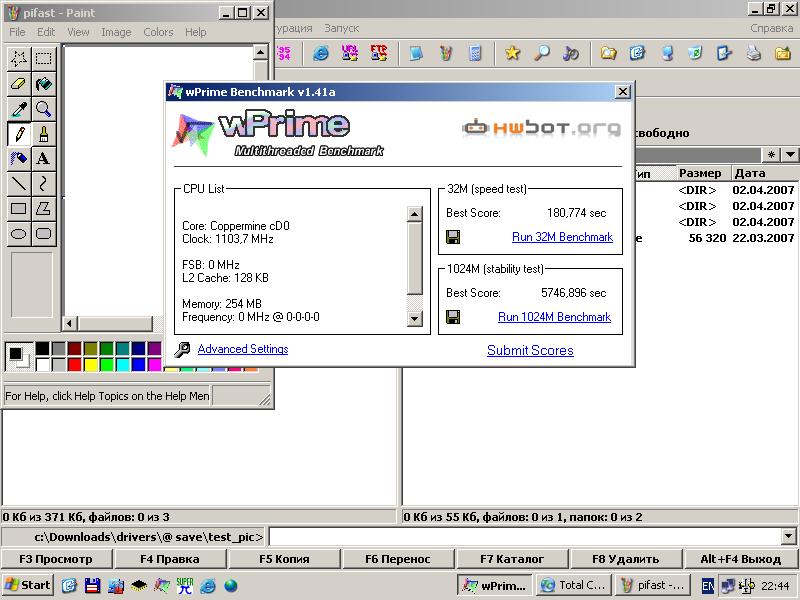Screen dimensions: 800x600
Task: Select the bright blue swatch in Paint palette
Action: click(138, 365)
